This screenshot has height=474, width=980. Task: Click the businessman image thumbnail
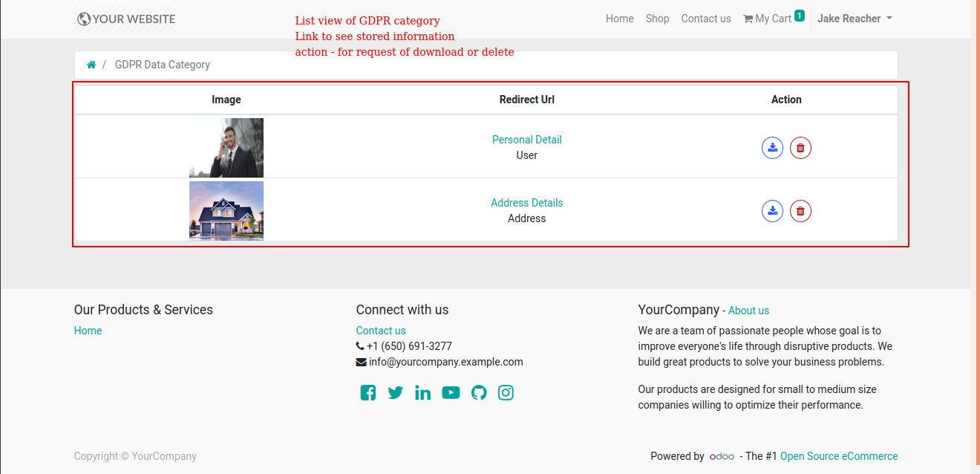(x=226, y=148)
